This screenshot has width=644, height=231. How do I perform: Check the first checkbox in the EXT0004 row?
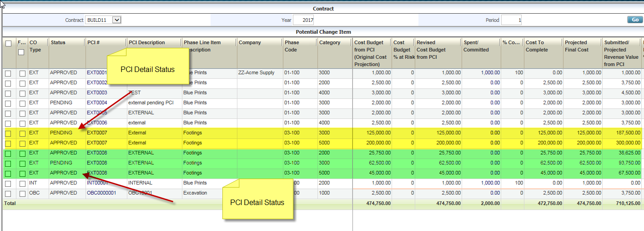pos(8,103)
